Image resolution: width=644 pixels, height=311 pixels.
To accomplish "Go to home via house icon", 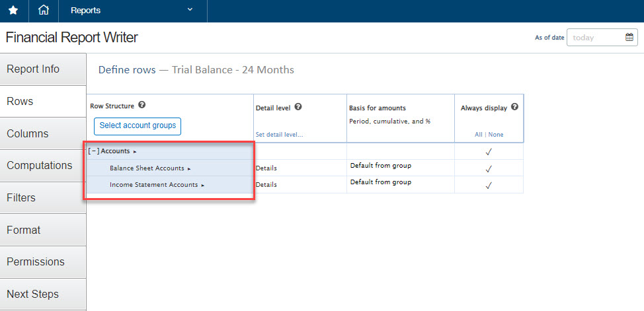I will (44, 11).
